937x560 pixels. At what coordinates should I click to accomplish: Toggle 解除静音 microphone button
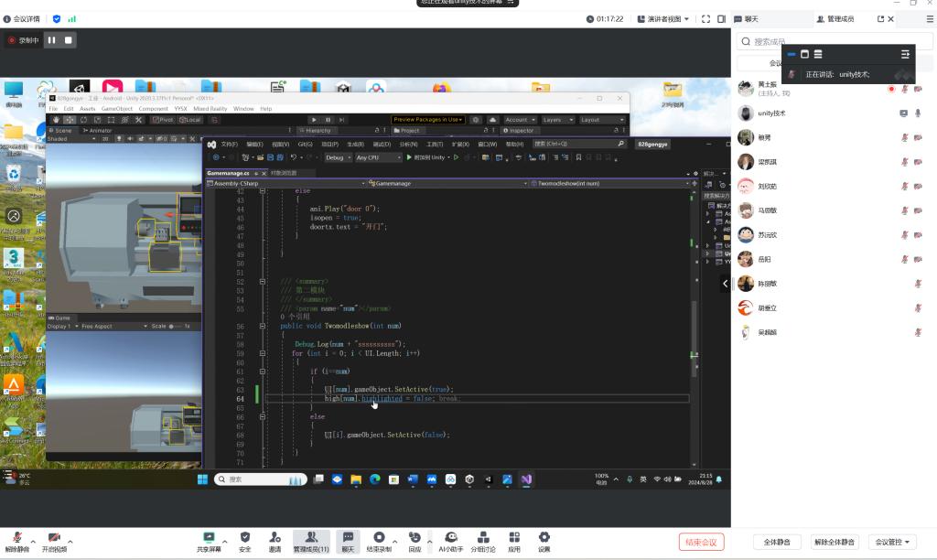point(17,537)
